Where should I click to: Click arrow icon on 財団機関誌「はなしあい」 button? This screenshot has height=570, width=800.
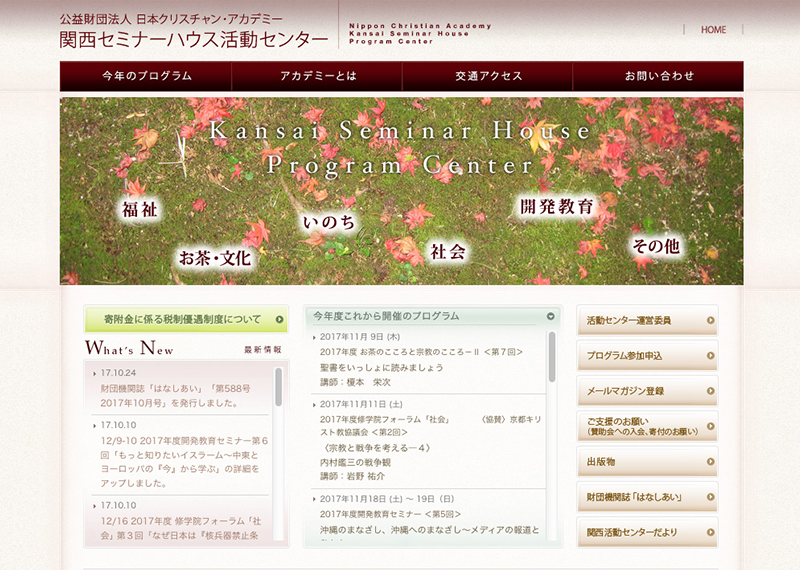710,497
